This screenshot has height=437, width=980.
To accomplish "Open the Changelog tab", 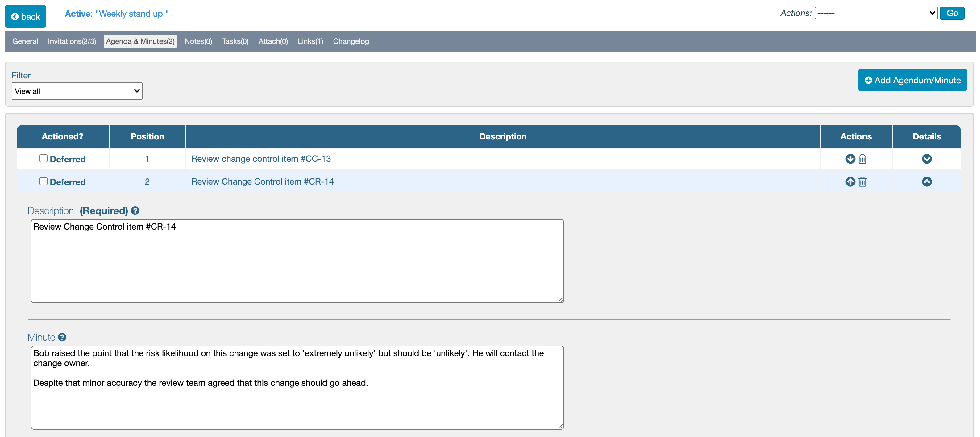I will click(351, 41).
